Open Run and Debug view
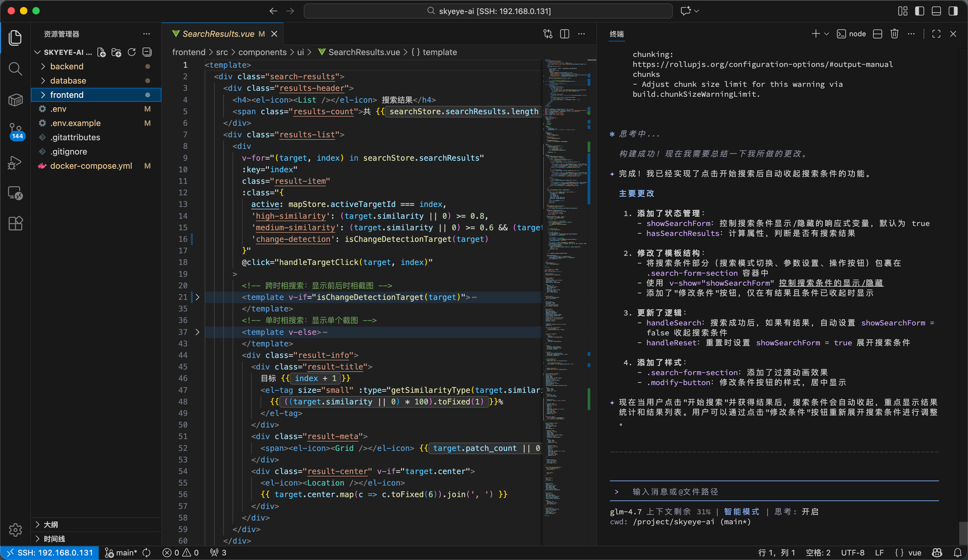This screenshot has width=968, height=560. (x=15, y=163)
